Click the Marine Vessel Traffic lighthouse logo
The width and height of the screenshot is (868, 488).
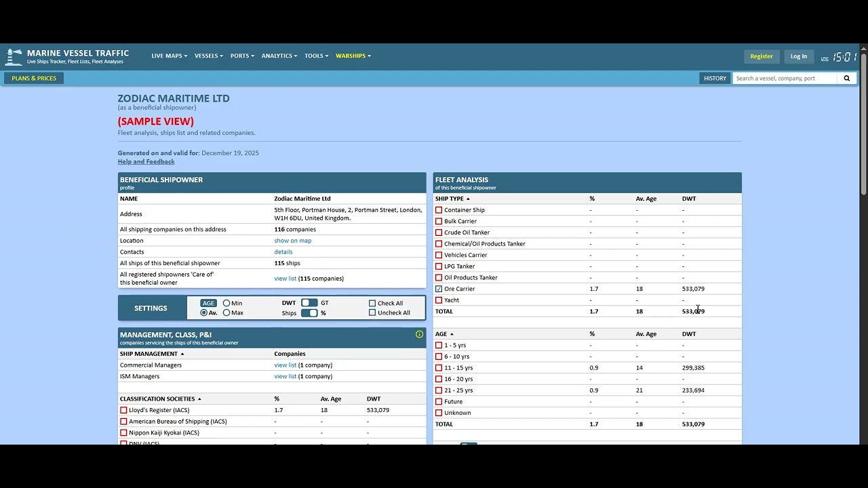click(x=14, y=57)
